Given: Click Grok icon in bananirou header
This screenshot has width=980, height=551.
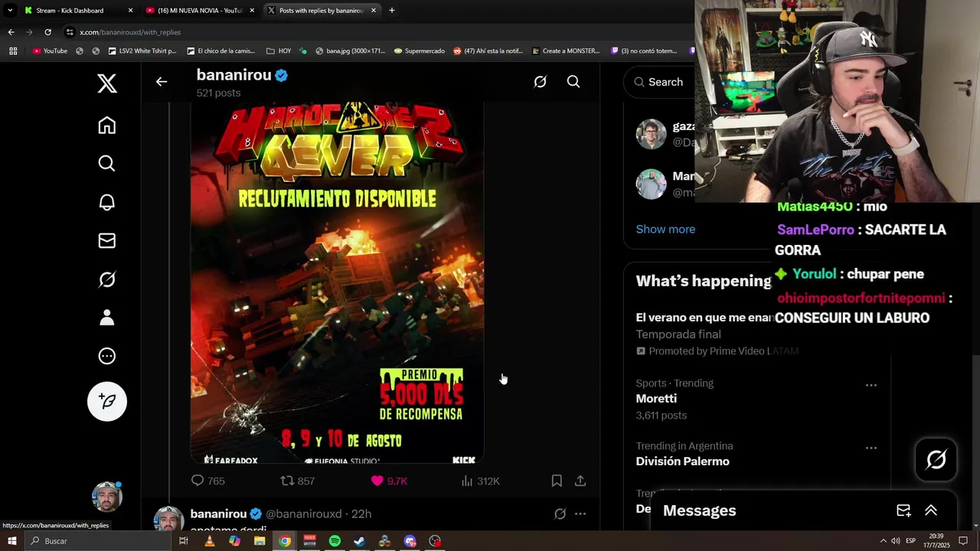Looking at the screenshot, I should click(x=540, y=82).
